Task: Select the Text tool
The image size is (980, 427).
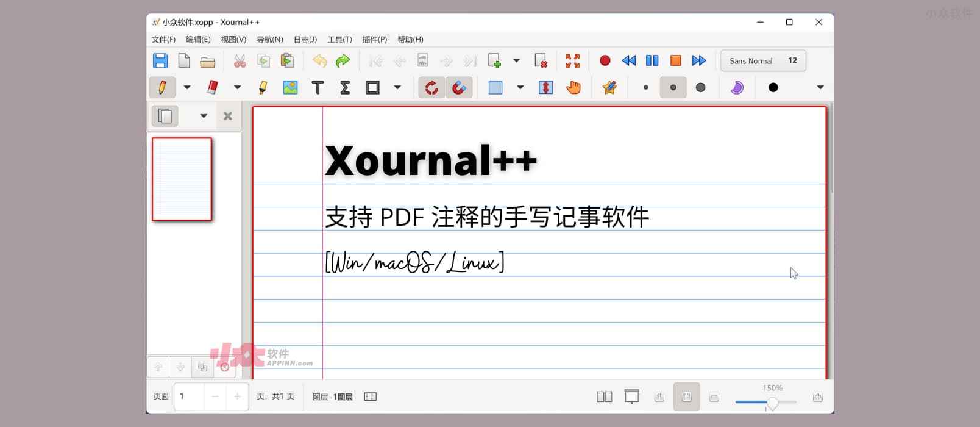Action: tap(318, 87)
